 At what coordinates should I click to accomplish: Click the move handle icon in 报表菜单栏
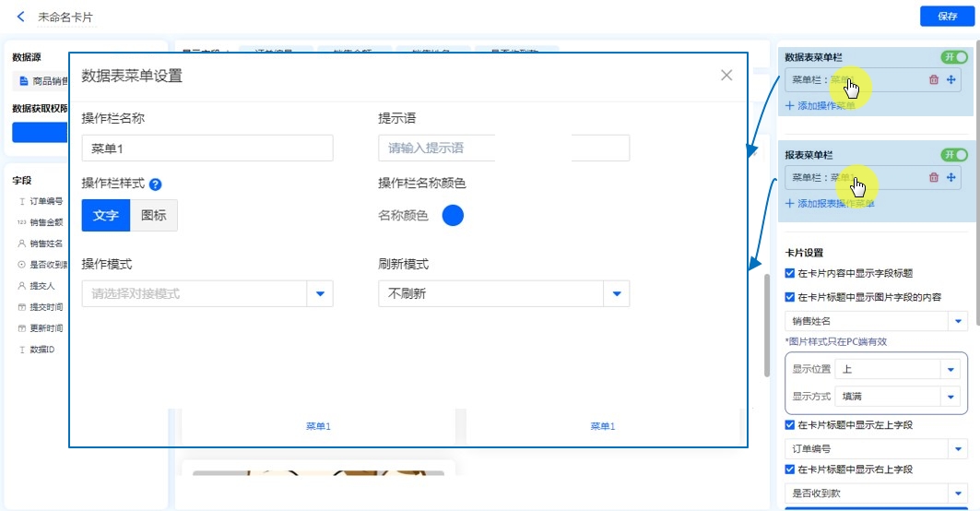pos(951,177)
